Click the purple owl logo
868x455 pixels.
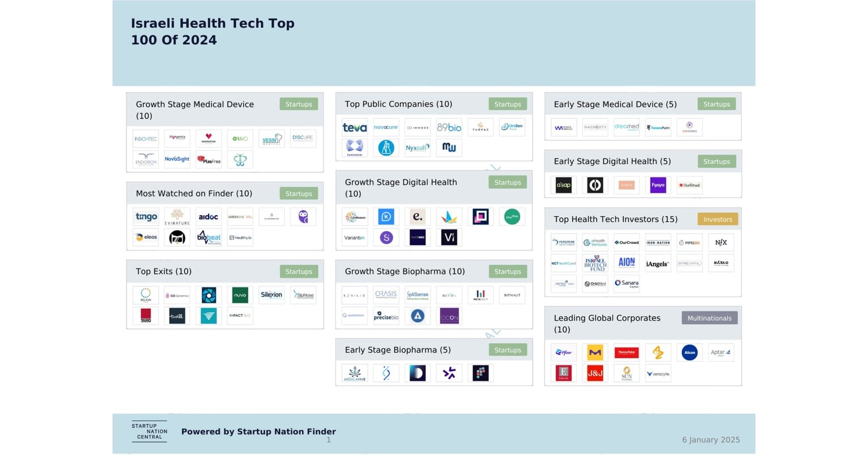[303, 217]
